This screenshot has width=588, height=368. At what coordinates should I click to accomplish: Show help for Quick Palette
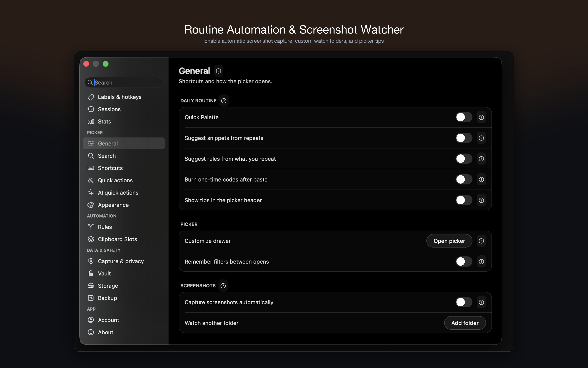481,117
